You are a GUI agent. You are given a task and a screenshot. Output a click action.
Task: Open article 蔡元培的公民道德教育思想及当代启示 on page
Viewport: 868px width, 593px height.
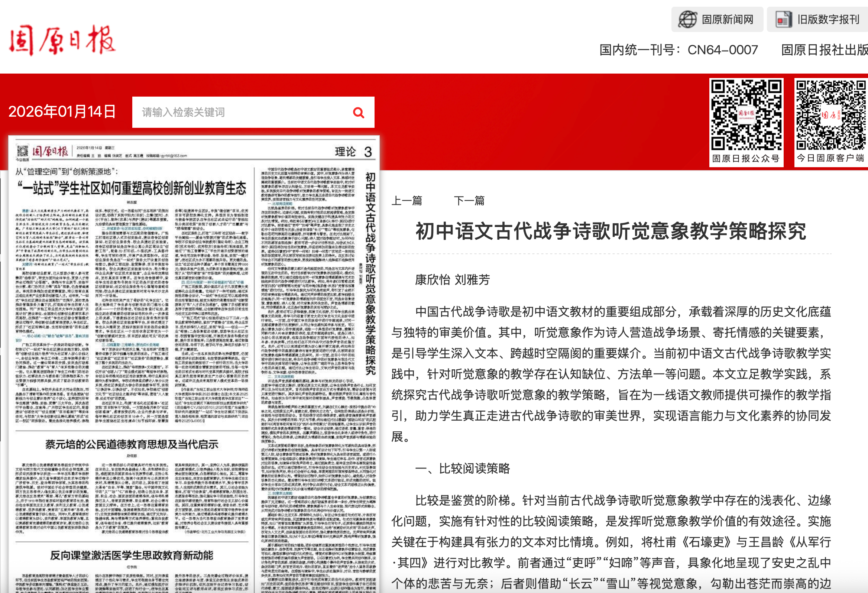[132, 444]
